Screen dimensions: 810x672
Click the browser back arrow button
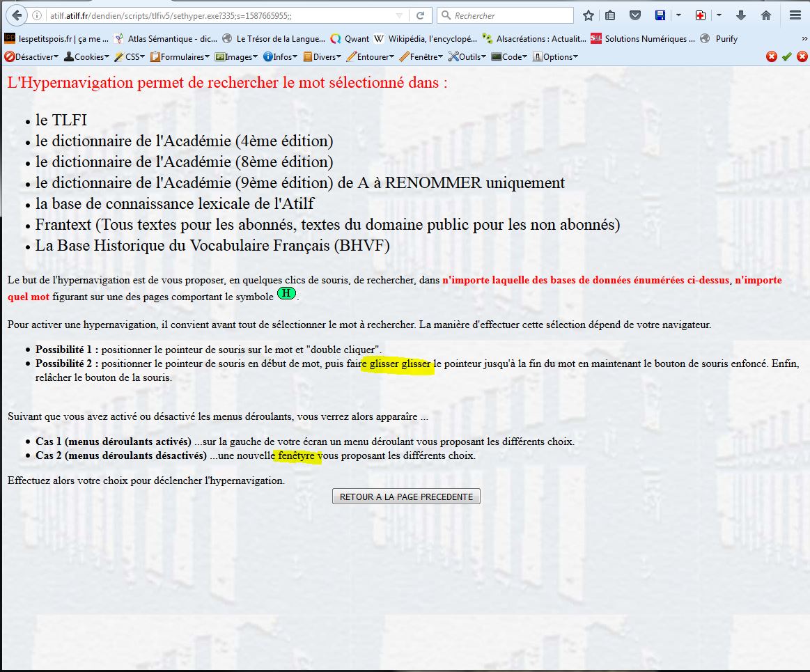coord(16,15)
